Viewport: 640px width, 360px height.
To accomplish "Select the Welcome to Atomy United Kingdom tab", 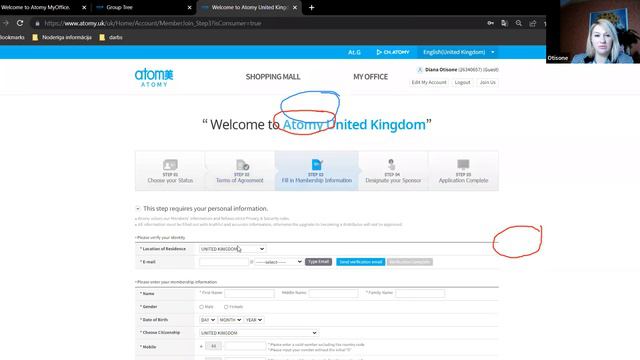I will tap(249, 7).
